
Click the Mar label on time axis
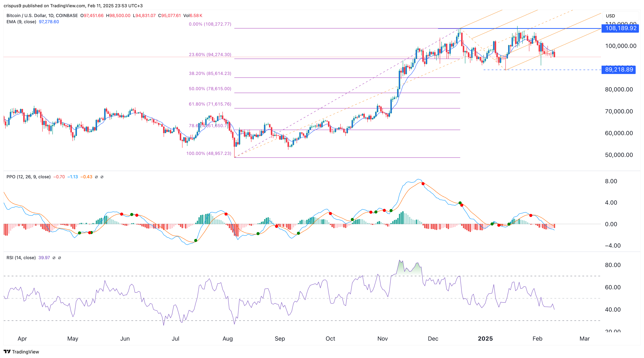584,339
